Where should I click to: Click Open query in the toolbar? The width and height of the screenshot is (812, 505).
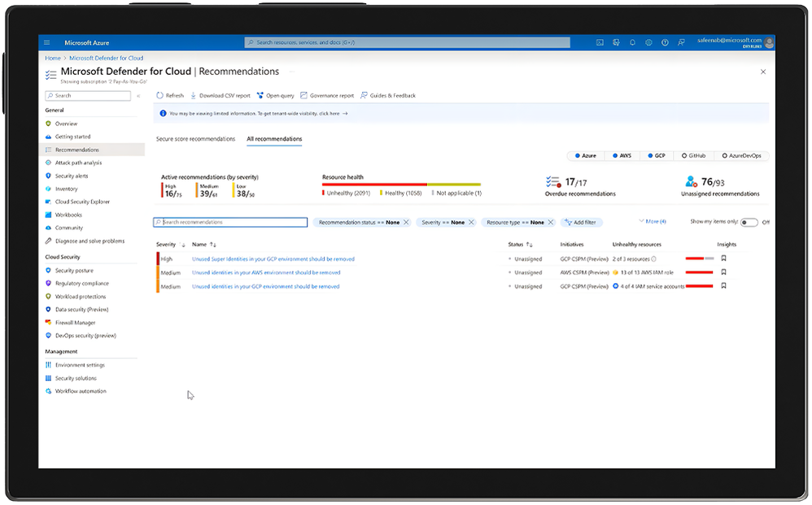(276, 95)
